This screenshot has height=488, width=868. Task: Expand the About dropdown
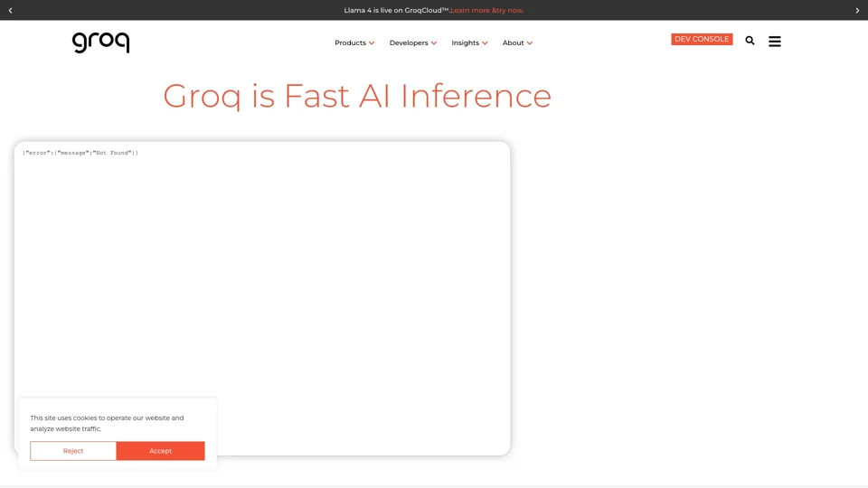coord(517,42)
